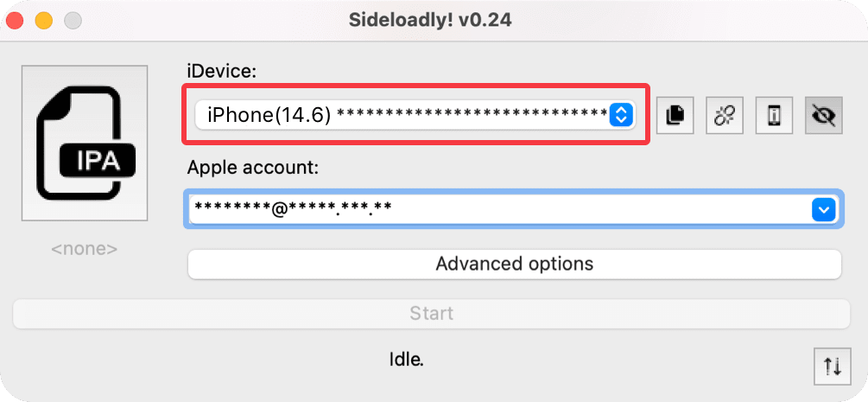
Task: Click the <none> label under the IPA icon
Action: [84, 249]
